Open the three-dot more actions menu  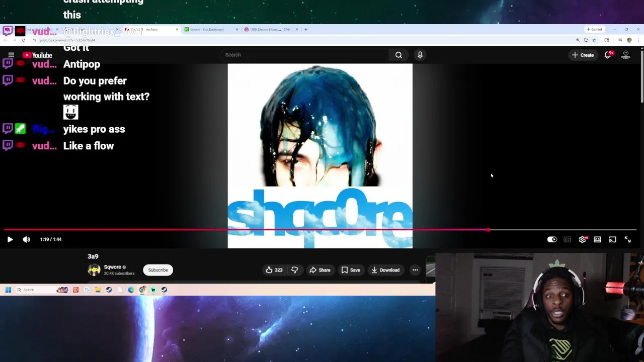[415, 270]
